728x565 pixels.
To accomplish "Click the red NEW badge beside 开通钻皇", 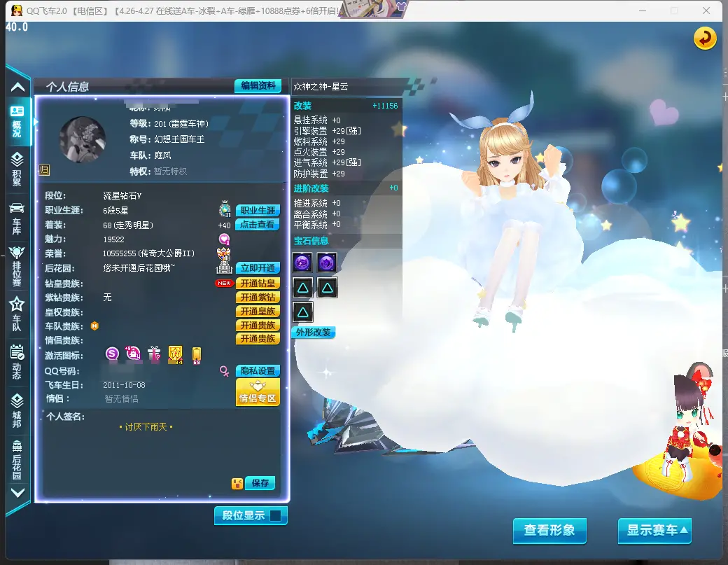I will [224, 283].
